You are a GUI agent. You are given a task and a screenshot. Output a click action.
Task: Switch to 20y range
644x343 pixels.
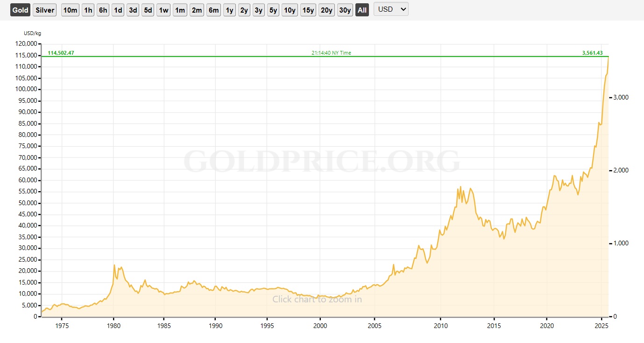point(326,10)
